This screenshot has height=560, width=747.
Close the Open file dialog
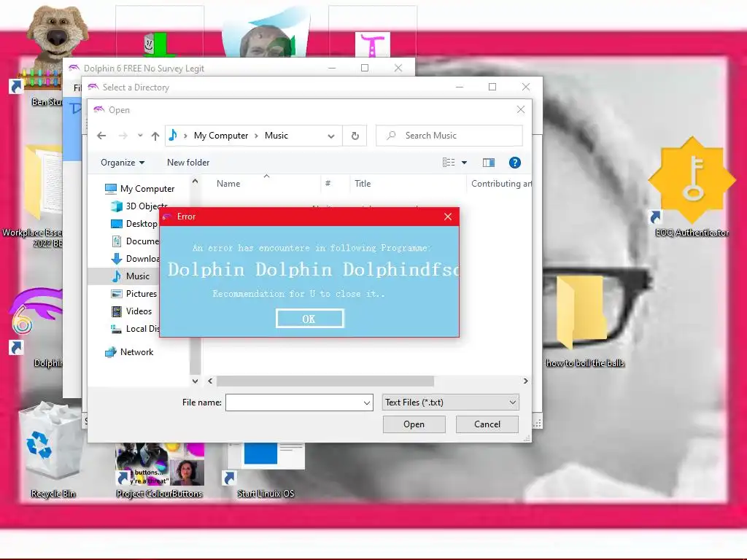(x=521, y=110)
